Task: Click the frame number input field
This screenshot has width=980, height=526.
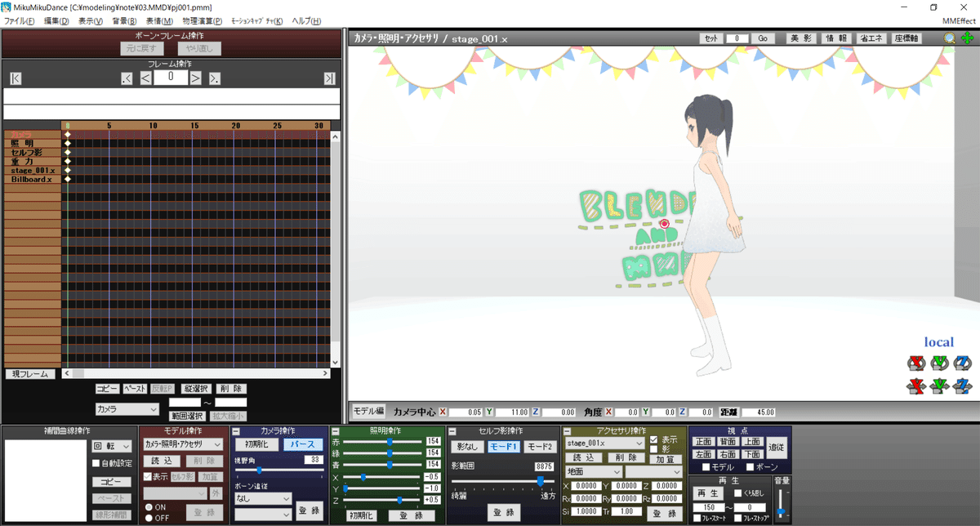Action: [171, 77]
